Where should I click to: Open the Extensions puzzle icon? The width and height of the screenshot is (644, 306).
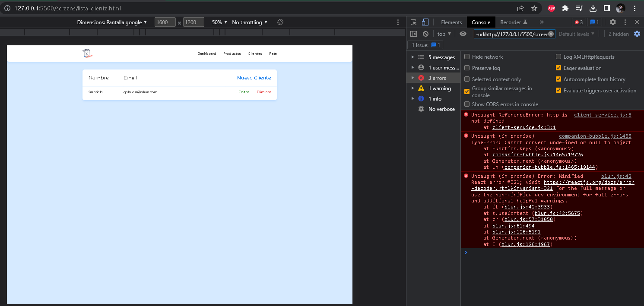pos(565,8)
